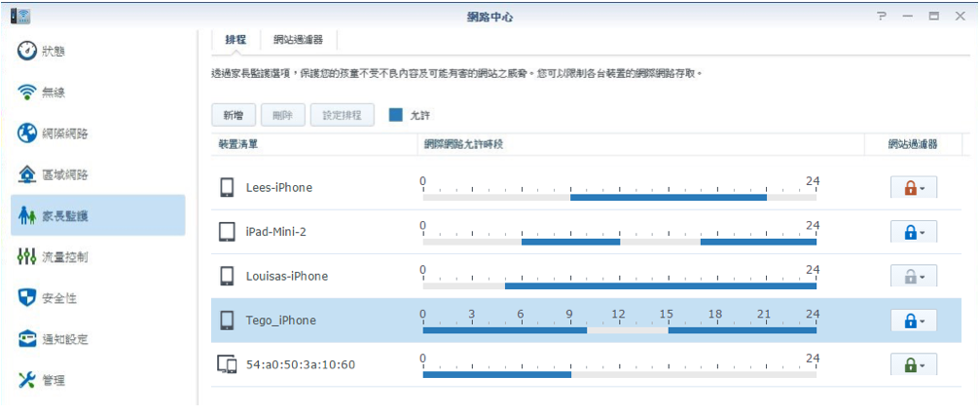Select the 54:a0:50:3a:10:60 device row

pyautogui.click(x=586, y=364)
